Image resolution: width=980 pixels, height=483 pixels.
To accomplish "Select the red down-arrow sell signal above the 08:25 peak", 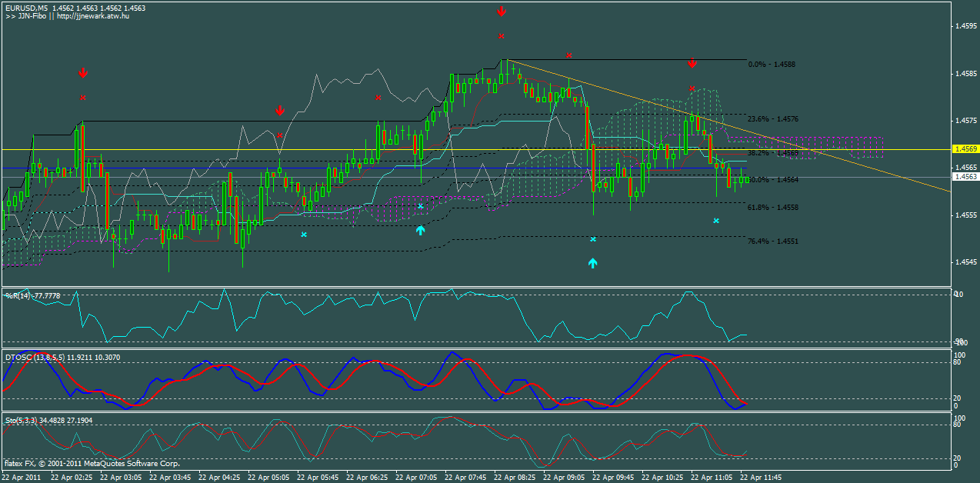I will 502,11.
